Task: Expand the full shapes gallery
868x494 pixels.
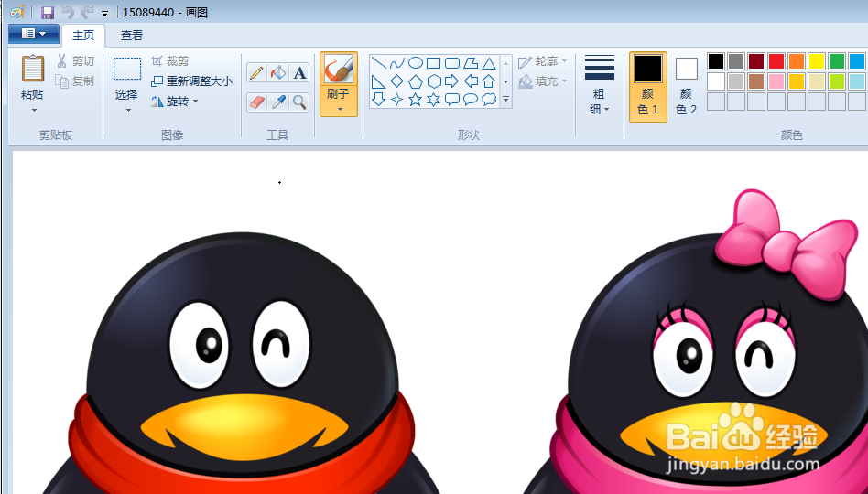Action: tap(505, 100)
